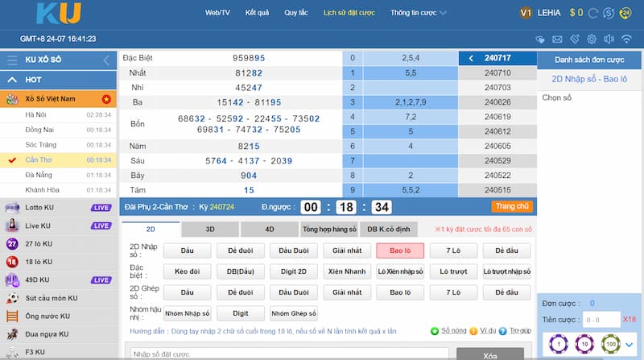Open Quy tắc menu

tap(296, 13)
